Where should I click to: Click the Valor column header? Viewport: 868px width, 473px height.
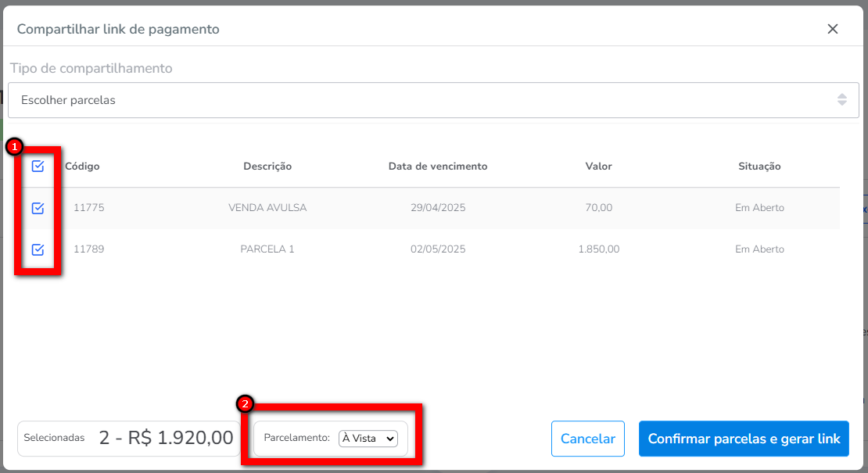pos(598,167)
